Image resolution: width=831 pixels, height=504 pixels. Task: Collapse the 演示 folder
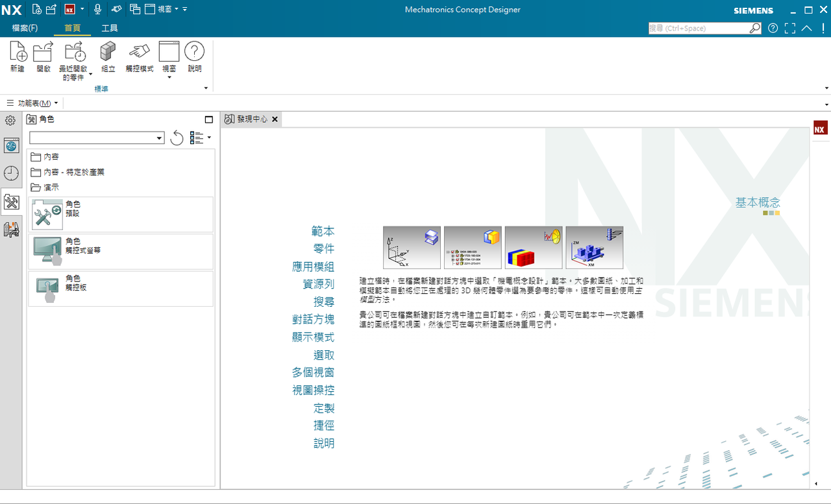point(45,187)
